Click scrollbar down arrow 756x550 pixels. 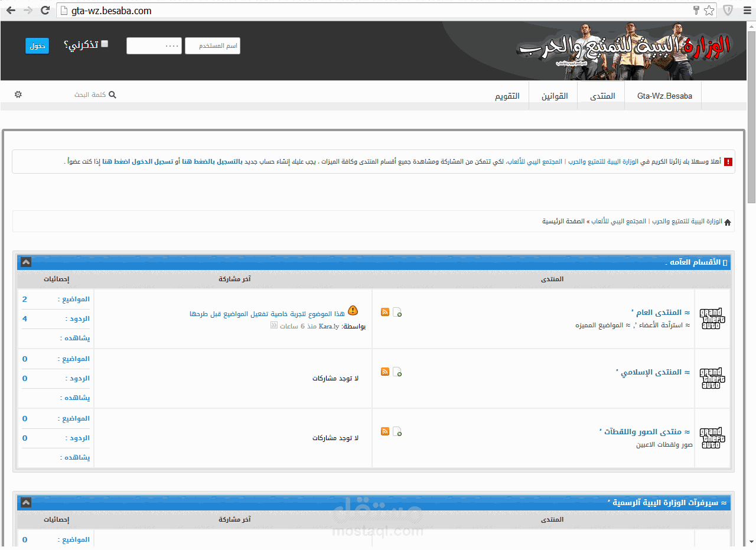point(751,542)
